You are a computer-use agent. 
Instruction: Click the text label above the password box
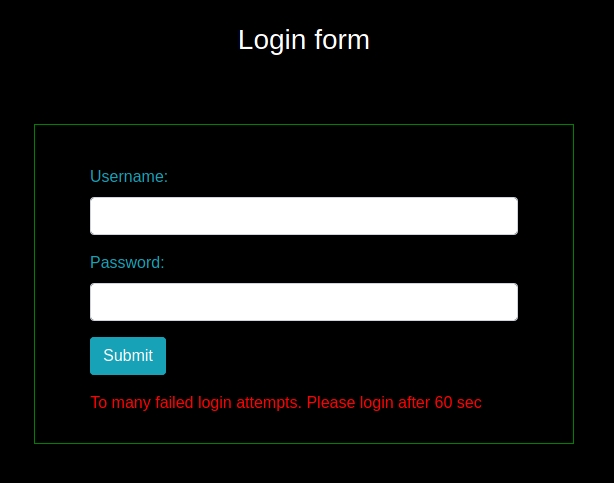(x=127, y=262)
